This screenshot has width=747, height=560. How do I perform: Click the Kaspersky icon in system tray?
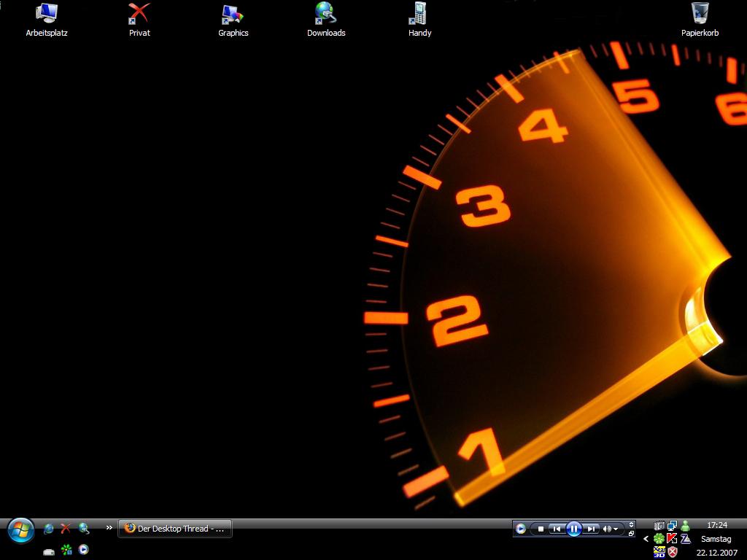672,539
